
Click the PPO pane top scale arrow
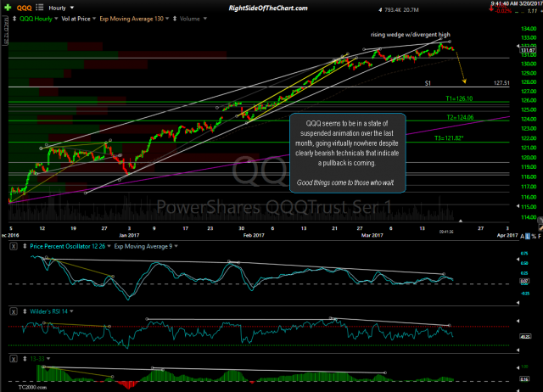click(518, 259)
